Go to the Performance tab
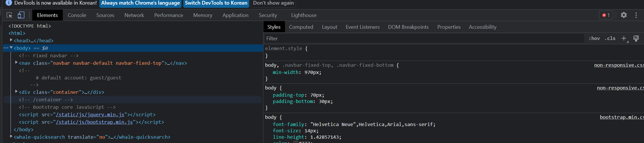The width and height of the screenshot is (644, 143). pyautogui.click(x=169, y=15)
